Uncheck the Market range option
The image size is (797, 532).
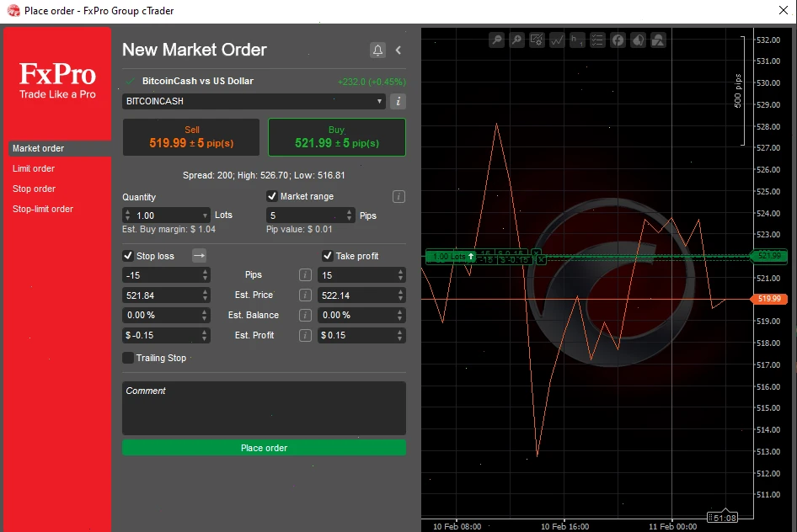(271, 196)
